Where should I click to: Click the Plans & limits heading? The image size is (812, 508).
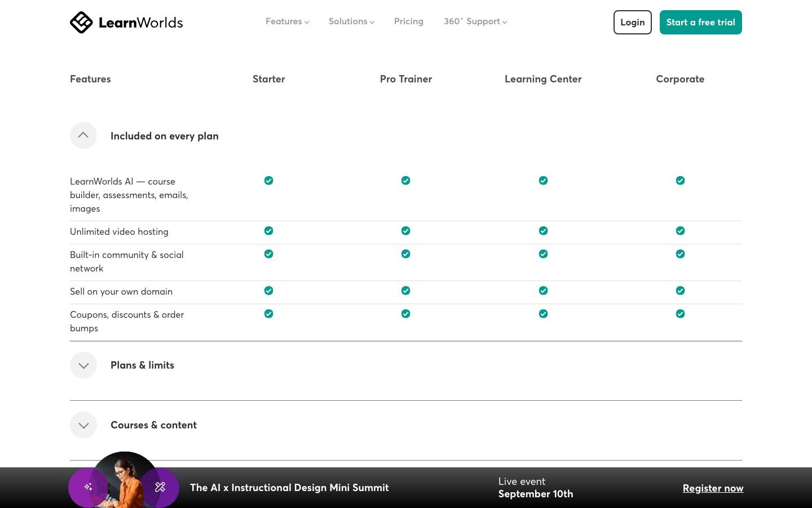click(142, 365)
